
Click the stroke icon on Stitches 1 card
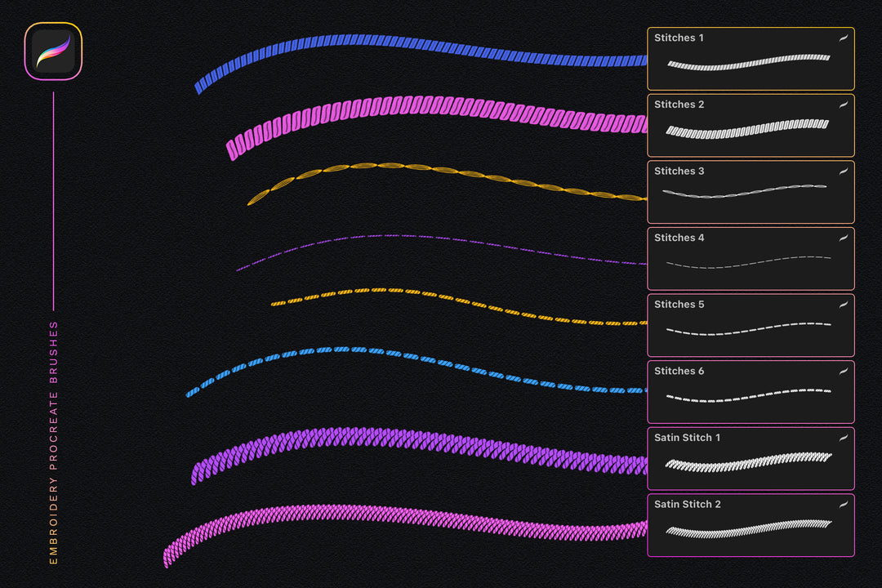point(843,38)
